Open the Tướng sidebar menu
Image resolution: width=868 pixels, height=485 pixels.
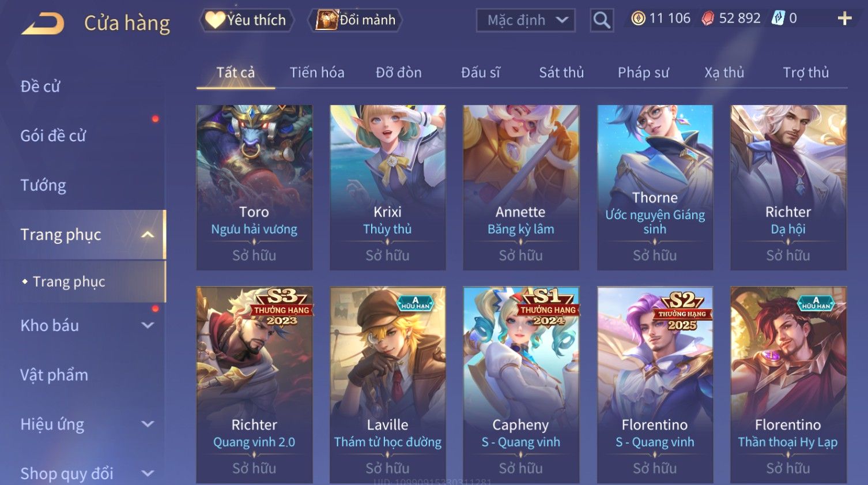43,185
